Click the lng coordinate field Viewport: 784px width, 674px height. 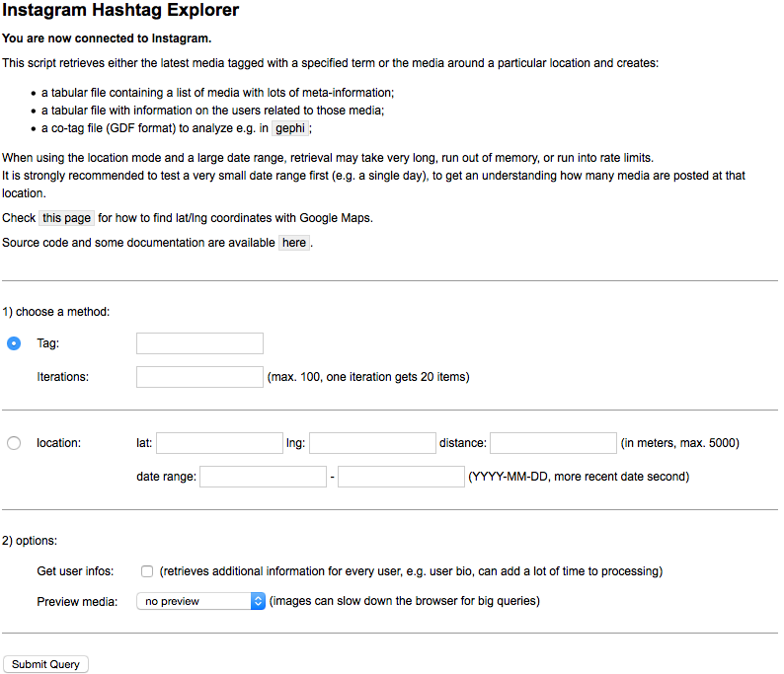[x=372, y=443]
